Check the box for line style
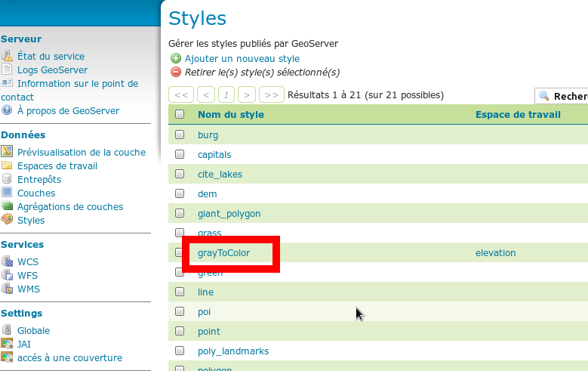 (x=180, y=292)
